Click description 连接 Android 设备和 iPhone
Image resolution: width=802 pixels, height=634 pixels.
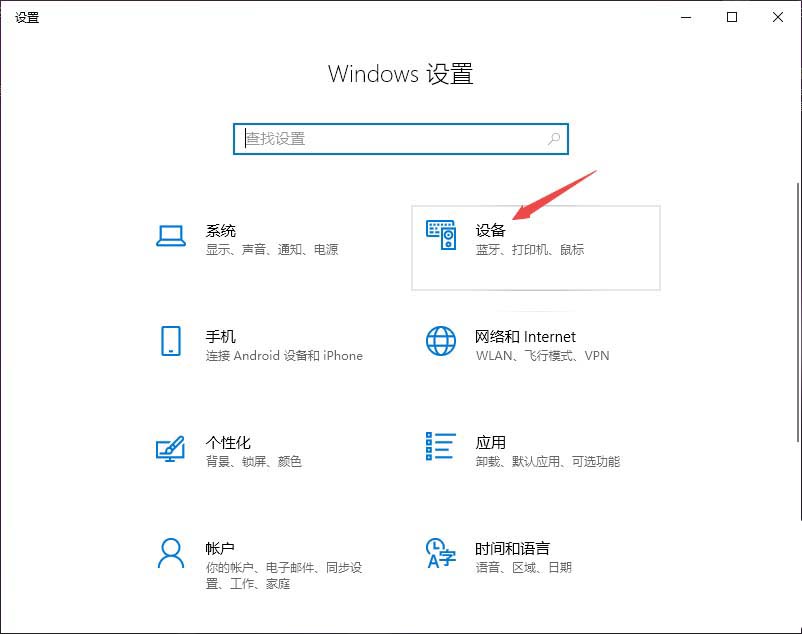click(x=284, y=356)
